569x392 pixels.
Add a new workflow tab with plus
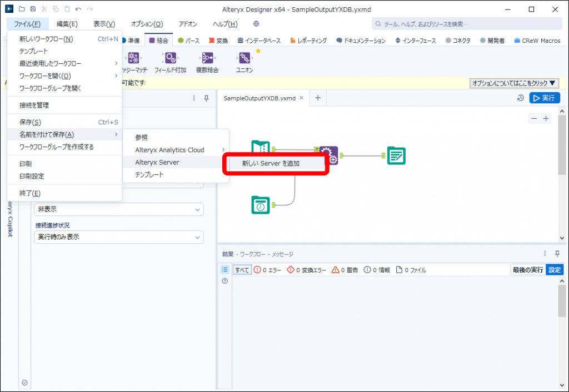tap(318, 98)
